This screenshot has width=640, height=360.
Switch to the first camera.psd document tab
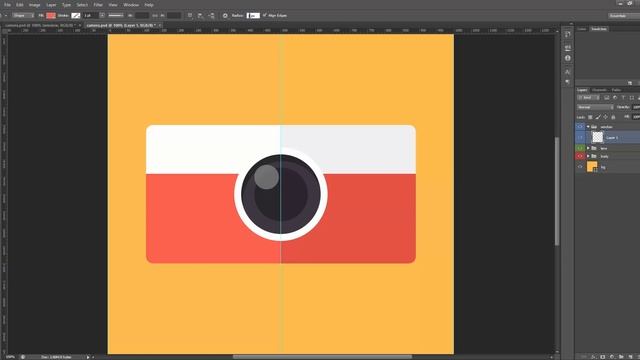(x=40, y=25)
